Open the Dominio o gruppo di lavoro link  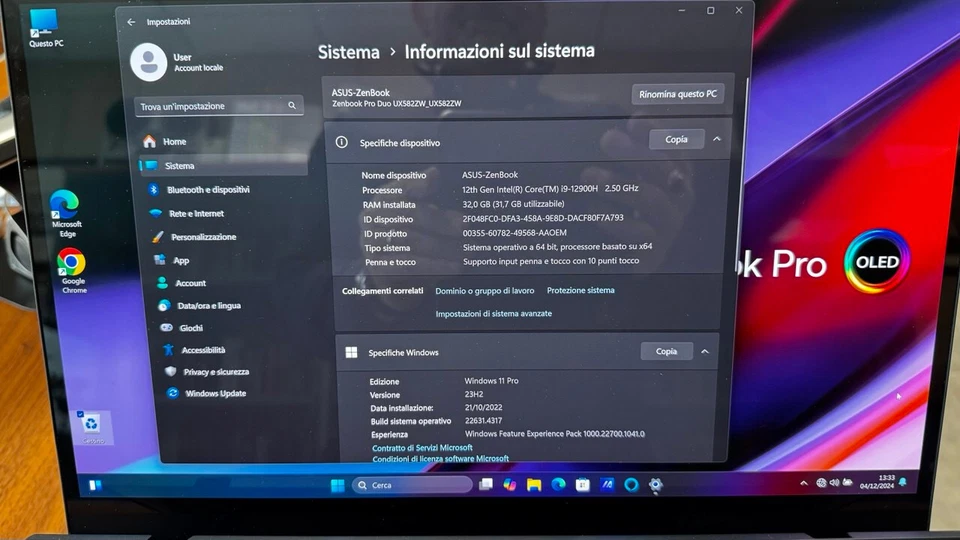pos(484,291)
